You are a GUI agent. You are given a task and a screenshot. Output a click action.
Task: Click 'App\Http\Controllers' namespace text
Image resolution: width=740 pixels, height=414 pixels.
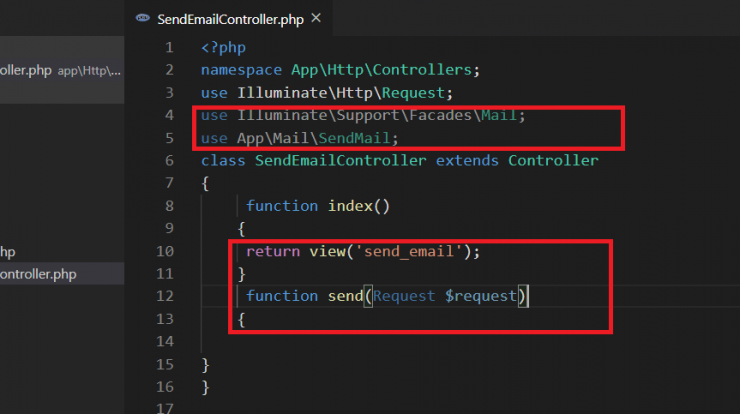click(381, 70)
